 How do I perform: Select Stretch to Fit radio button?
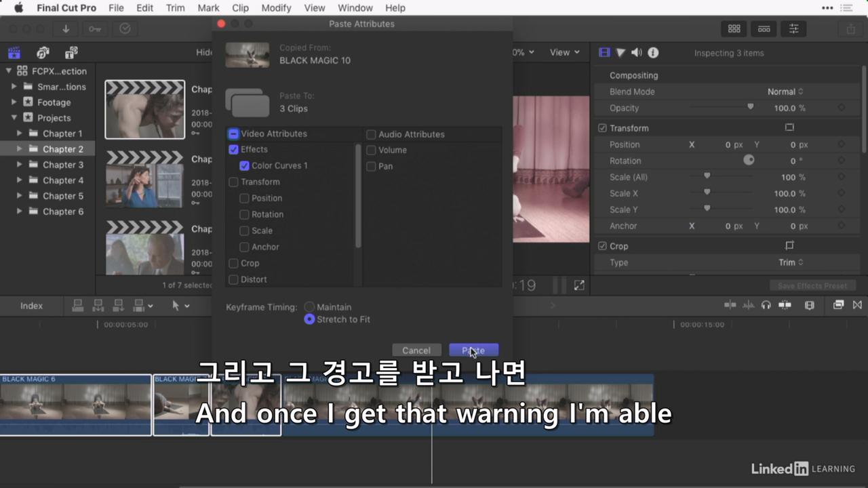click(309, 319)
